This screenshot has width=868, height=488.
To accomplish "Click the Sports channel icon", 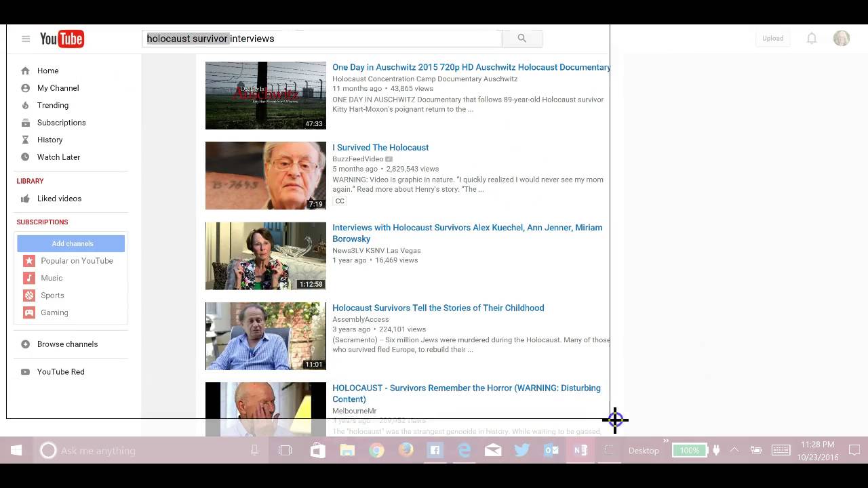I will pos(29,296).
